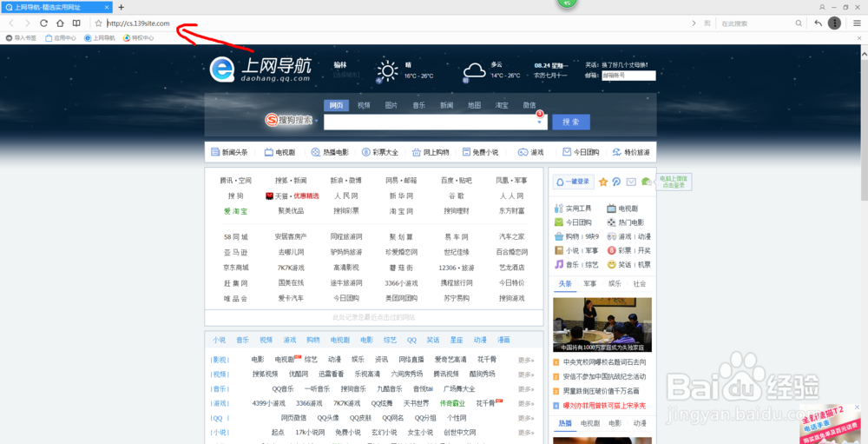868x444 pixels.
Task: Expand the search box suggestion arrow
Action: point(539,122)
